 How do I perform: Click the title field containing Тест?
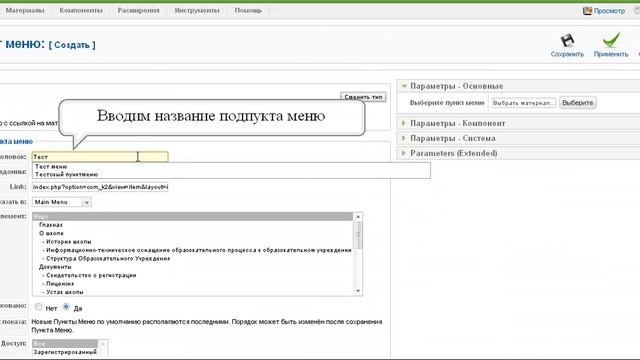[x=100, y=157]
